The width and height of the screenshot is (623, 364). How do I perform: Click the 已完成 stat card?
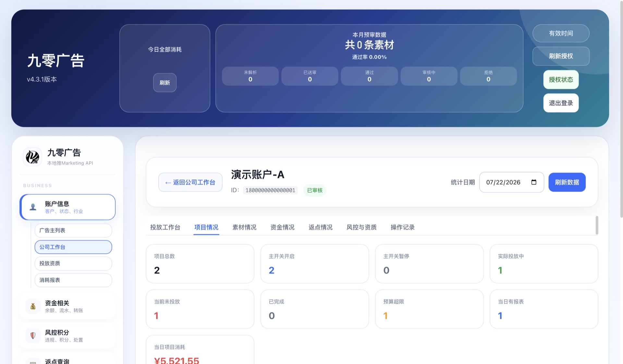[314, 309]
